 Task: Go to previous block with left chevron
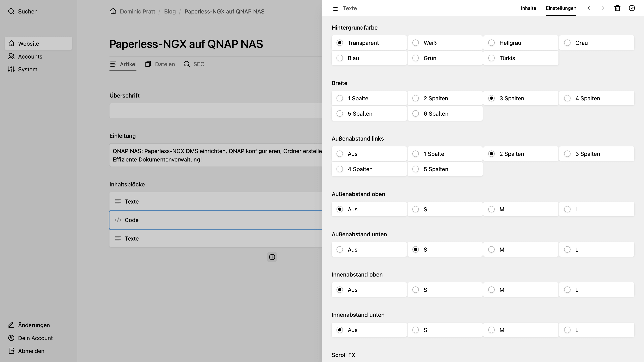pos(588,8)
